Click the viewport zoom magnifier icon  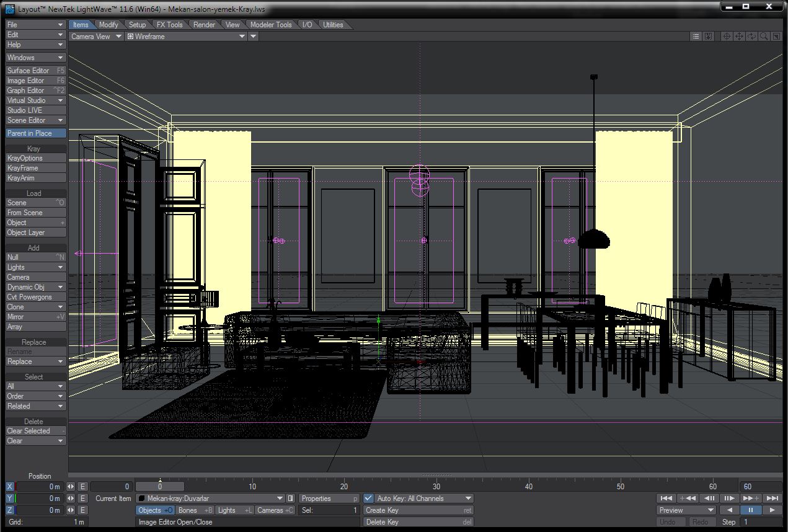pos(764,37)
